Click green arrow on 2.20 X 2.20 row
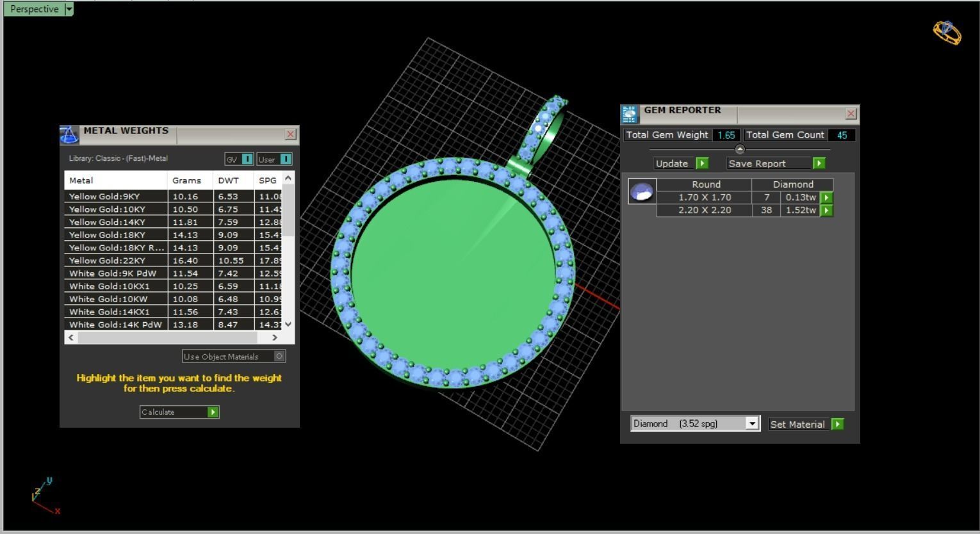Viewport: 980px width, 534px height. 826,211
